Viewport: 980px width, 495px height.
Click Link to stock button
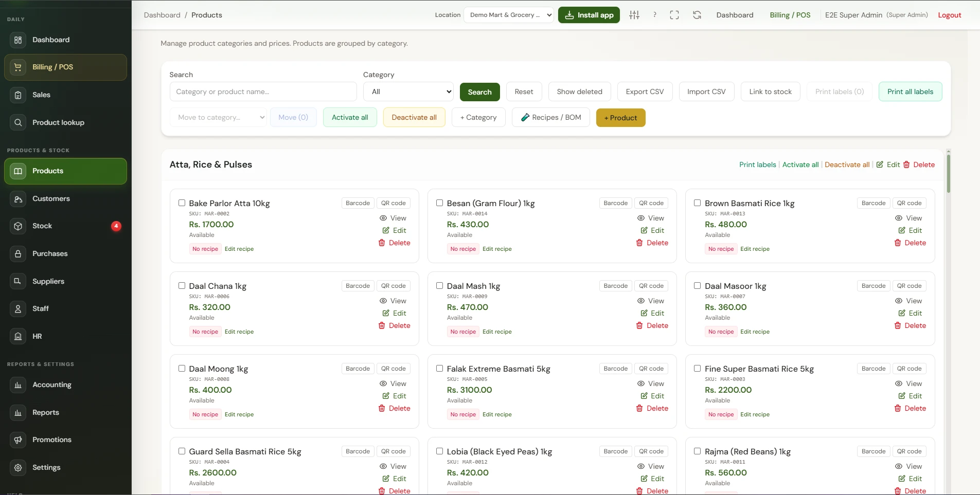click(x=770, y=91)
